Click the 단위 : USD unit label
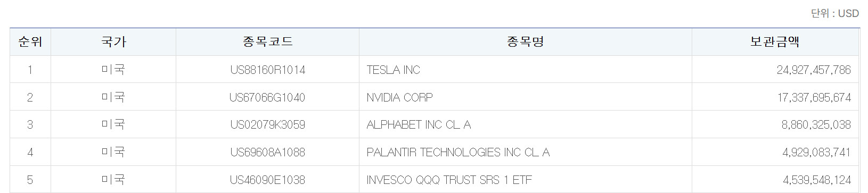 pyautogui.click(x=835, y=14)
